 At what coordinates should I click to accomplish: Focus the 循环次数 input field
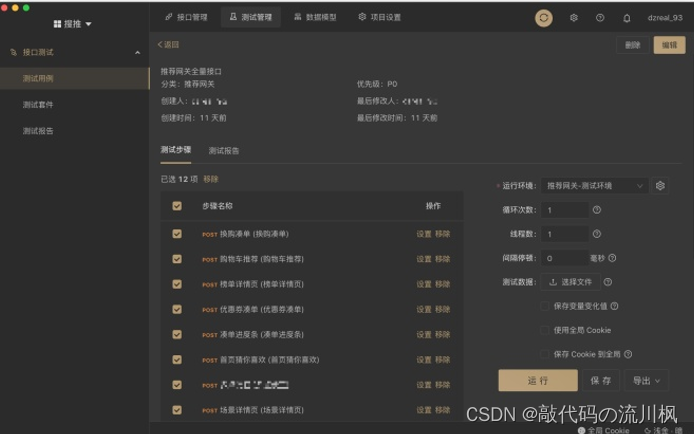[565, 210]
